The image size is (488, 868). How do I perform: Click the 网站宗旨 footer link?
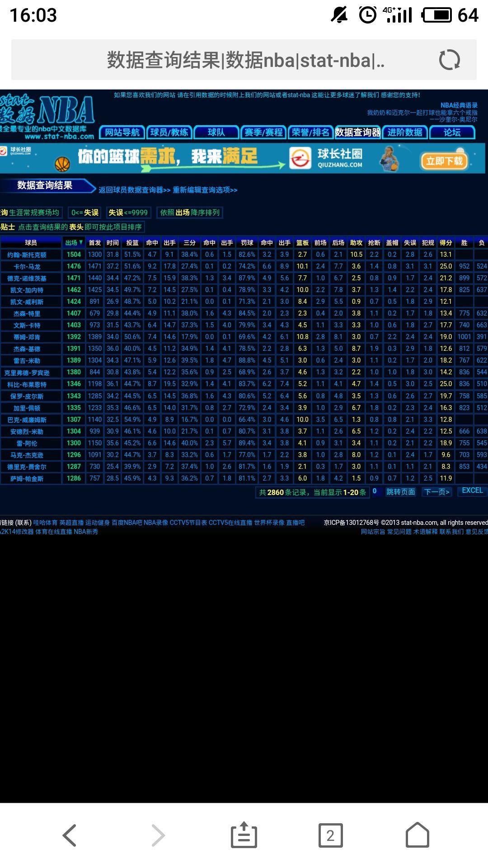[x=373, y=532]
